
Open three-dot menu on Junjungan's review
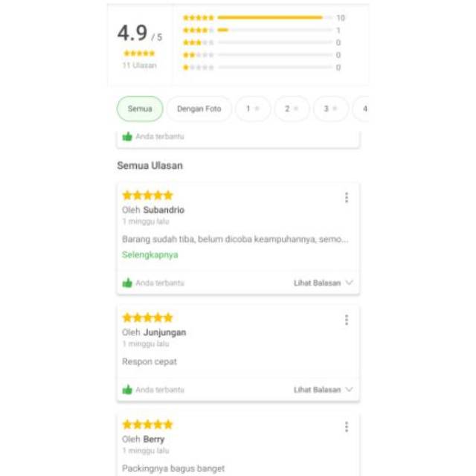click(x=347, y=320)
